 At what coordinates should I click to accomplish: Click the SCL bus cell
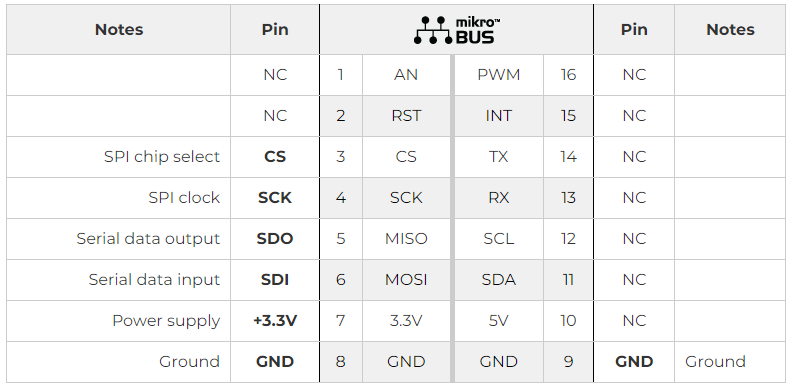pyautogui.click(x=498, y=239)
